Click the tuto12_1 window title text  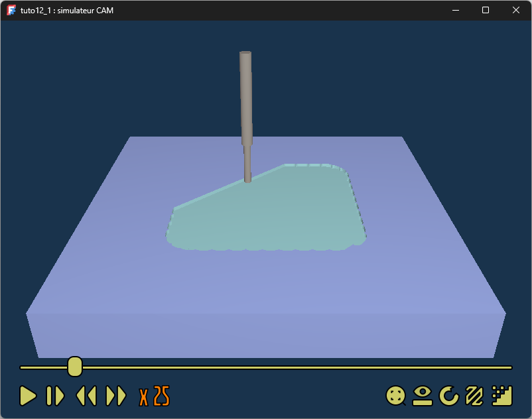(x=67, y=11)
